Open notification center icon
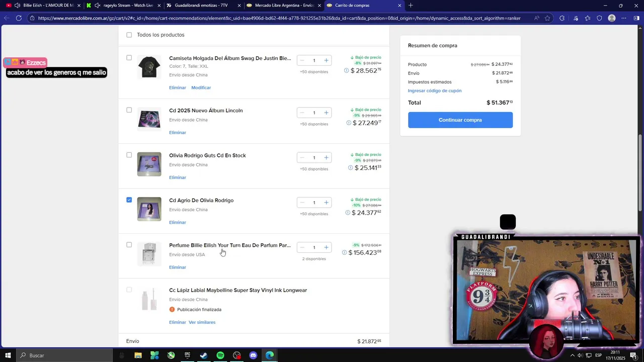644x362 pixels. pyautogui.click(x=633, y=355)
